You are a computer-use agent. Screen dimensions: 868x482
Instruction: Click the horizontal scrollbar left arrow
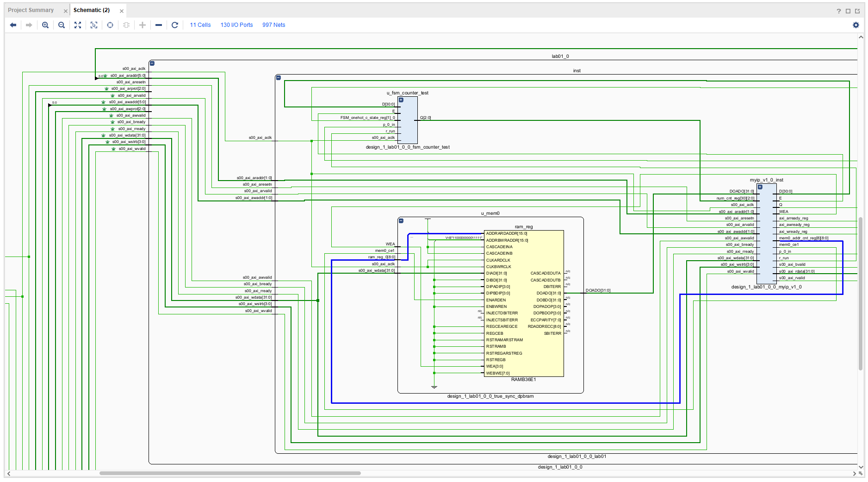click(8, 473)
